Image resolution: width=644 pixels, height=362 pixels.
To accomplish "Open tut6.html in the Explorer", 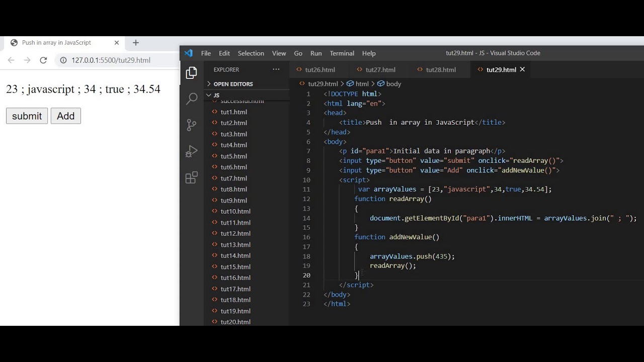I will [x=233, y=167].
